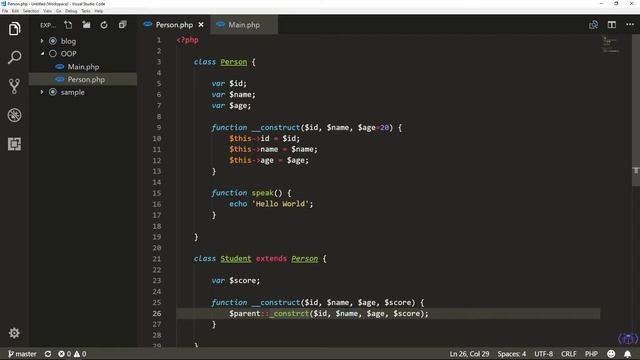This screenshot has width=640, height=360.
Task: Expand the sample folder arrow
Action: 42,92
